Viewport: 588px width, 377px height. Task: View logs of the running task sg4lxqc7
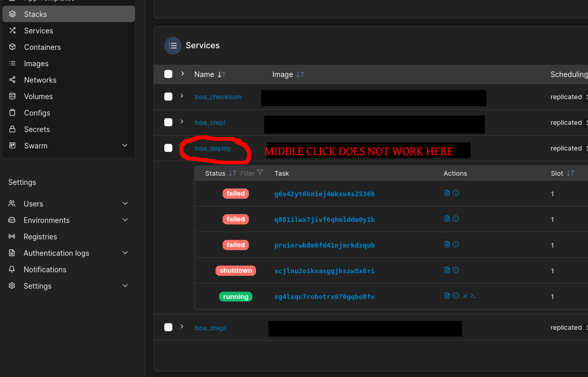tap(447, 295)
